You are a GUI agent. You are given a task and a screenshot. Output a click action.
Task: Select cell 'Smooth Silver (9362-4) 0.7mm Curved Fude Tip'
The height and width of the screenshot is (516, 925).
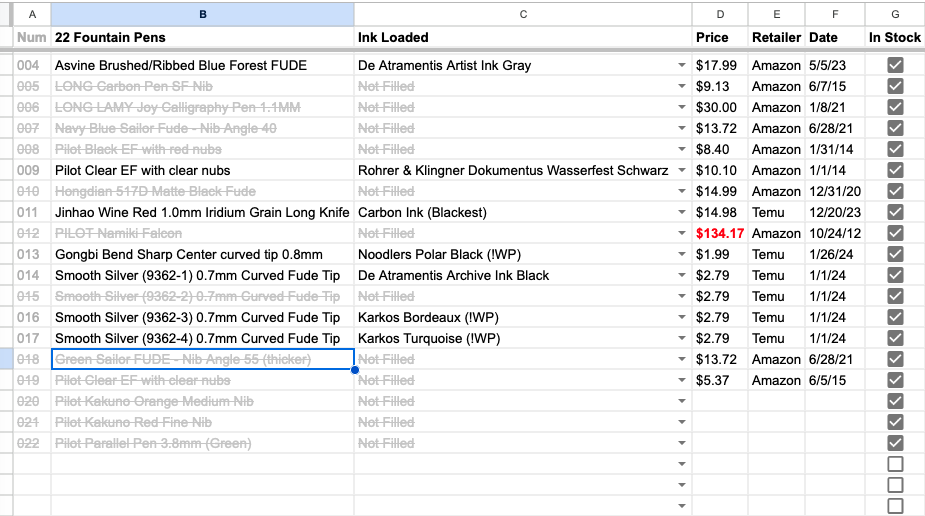coord(202,338)
